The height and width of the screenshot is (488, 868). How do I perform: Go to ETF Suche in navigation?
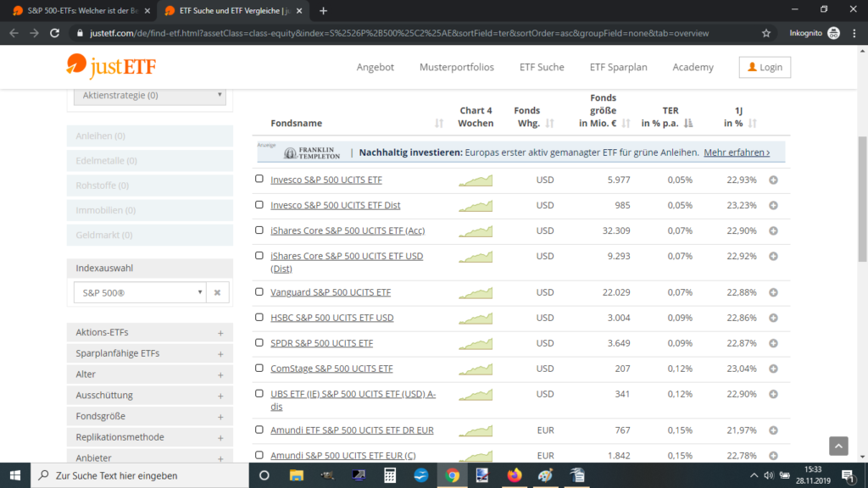[542, 67]
